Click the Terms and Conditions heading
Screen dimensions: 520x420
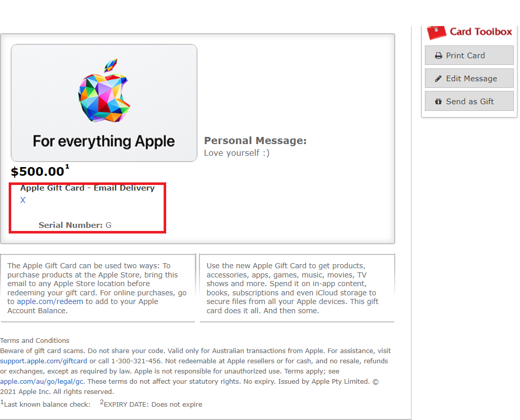(x=34, y=340)
